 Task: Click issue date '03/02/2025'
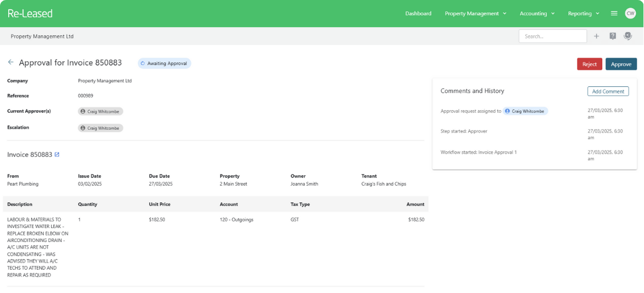(90, 184)
